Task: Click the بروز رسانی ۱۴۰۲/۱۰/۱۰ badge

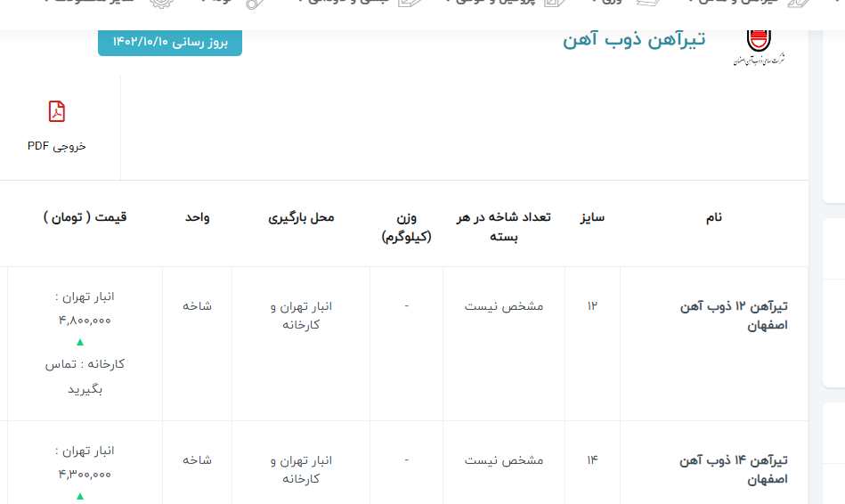Action: pyautogui.click(x=169, y=42)
